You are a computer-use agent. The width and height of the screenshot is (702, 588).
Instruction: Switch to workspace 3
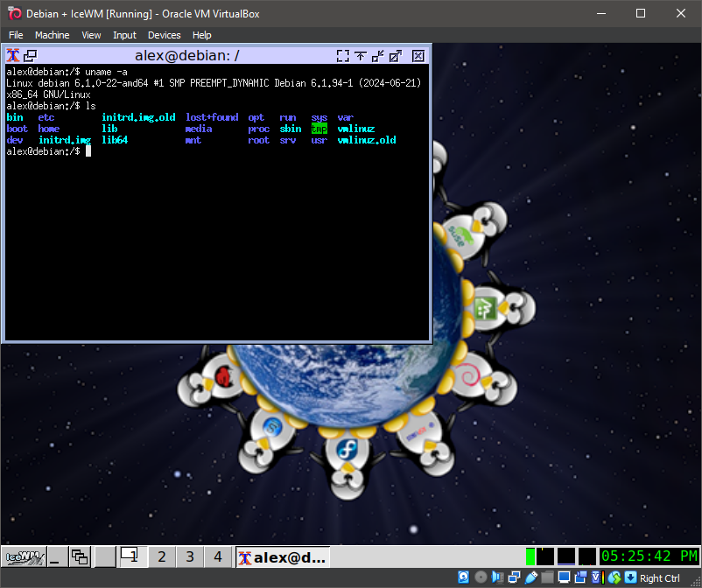click(189, 556)
